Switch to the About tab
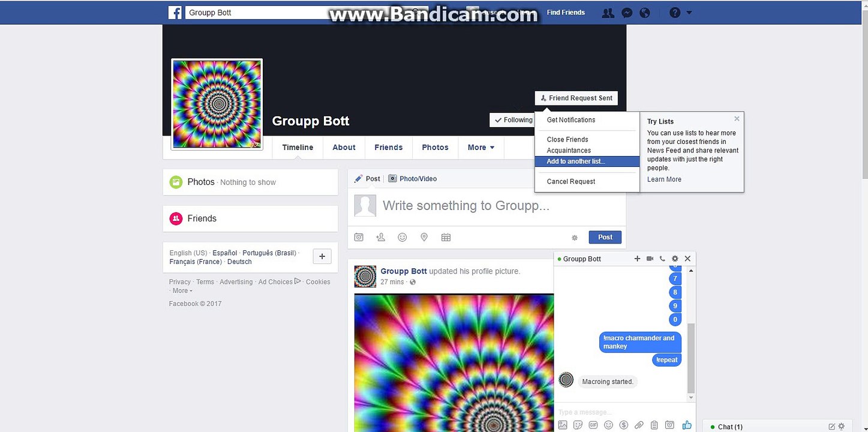 coord(344,148)
